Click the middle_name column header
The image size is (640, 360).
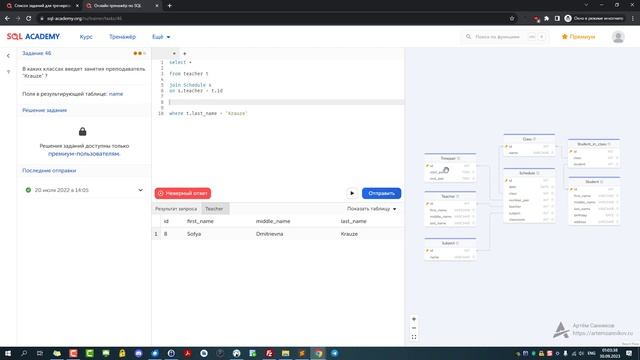tap(273, 221)
